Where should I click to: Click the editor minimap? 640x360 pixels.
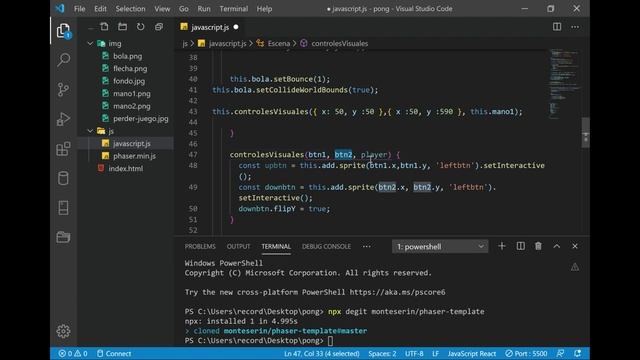(x=564, y=84)
